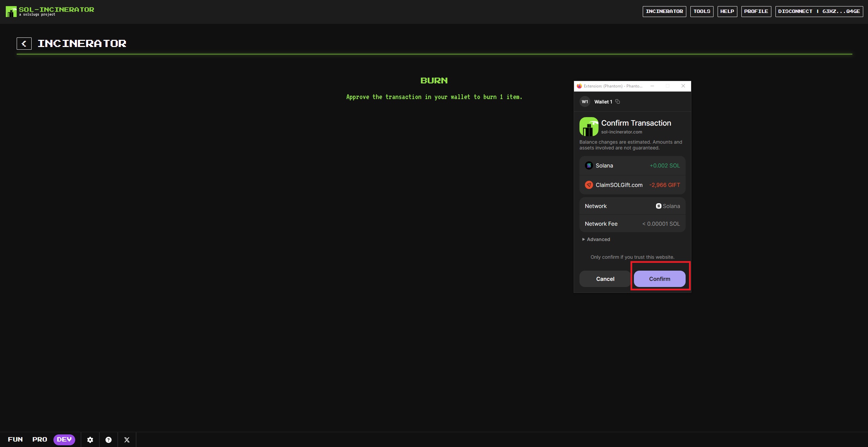Click the W1 wallet avatar
Viewport: 868px width, 447px height.
pos(585,101)
